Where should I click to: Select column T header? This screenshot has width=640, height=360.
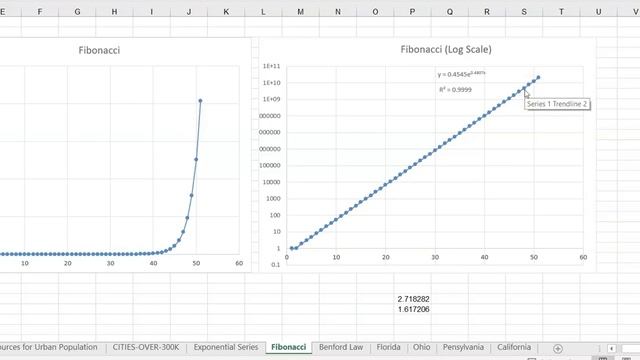pyautogui.click(x=561, y=12)
